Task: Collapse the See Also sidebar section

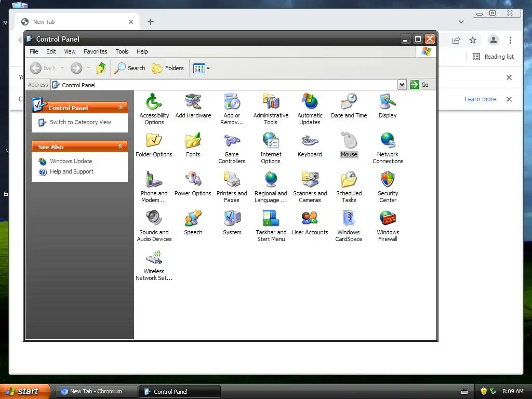Action: (120, 147)
